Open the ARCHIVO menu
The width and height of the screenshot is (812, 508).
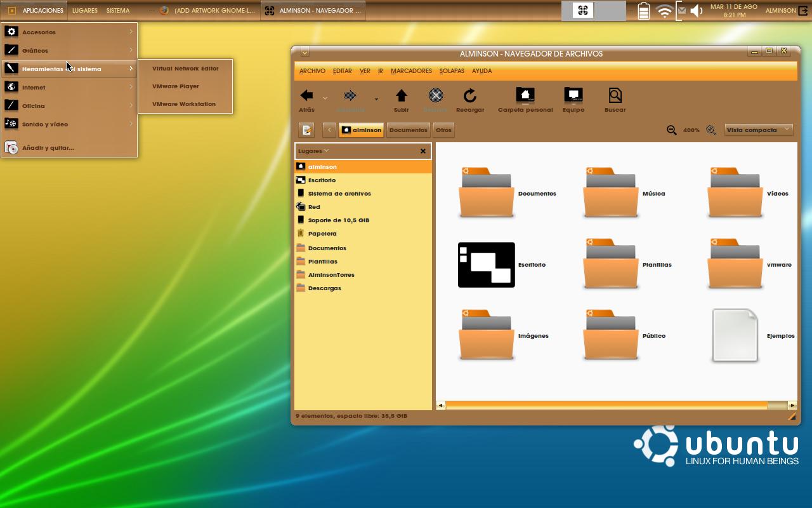[x=312, y=71]
